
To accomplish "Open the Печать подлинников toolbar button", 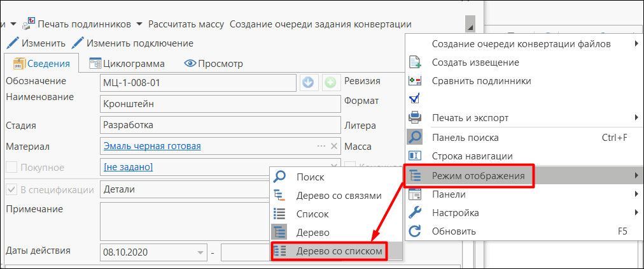I will [x=77, y=24].
